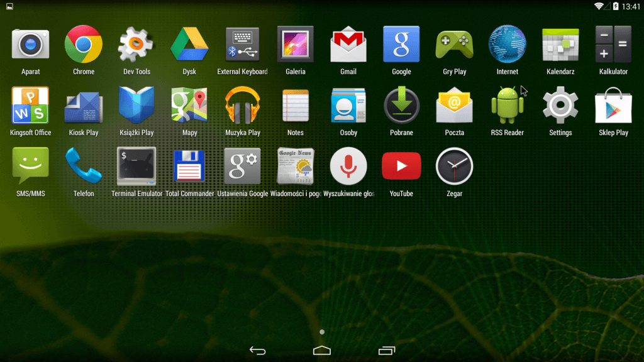Open Muzyka Play headphones icon

[242, 106]
